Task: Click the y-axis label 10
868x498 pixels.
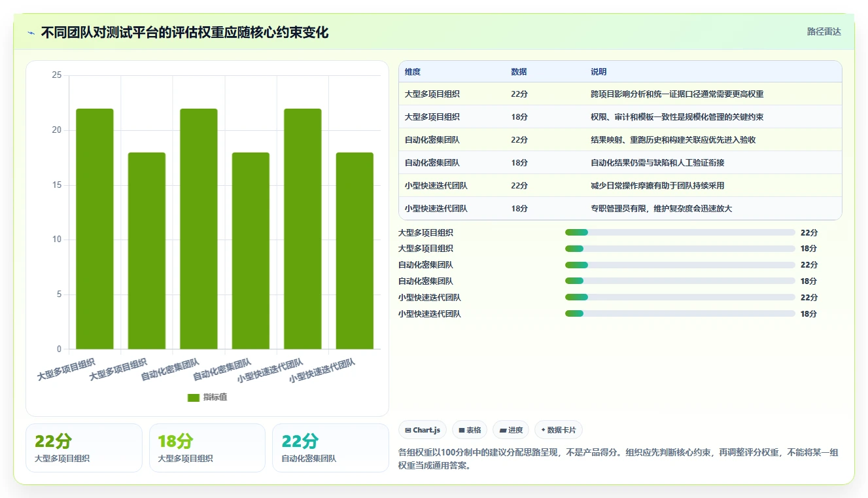Action: coord(56,240)
